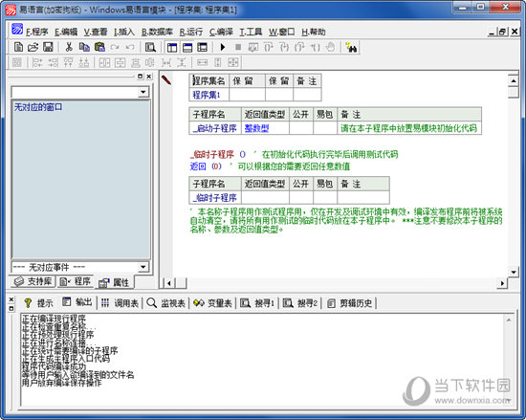Switch to the 搜寻2 tab
Image resolution: width=526 pixels, height=420 pixels.
click(300, 303)
